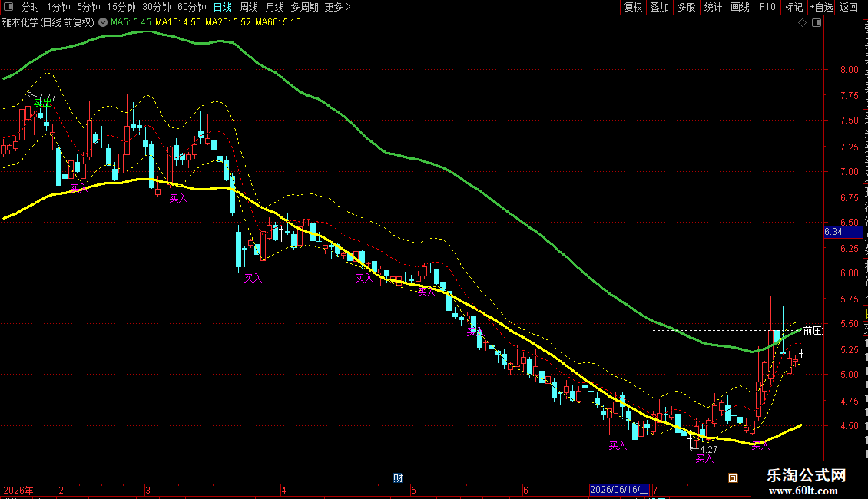Open F10 company info
868x499 pixels.
[x=767, y=7]
